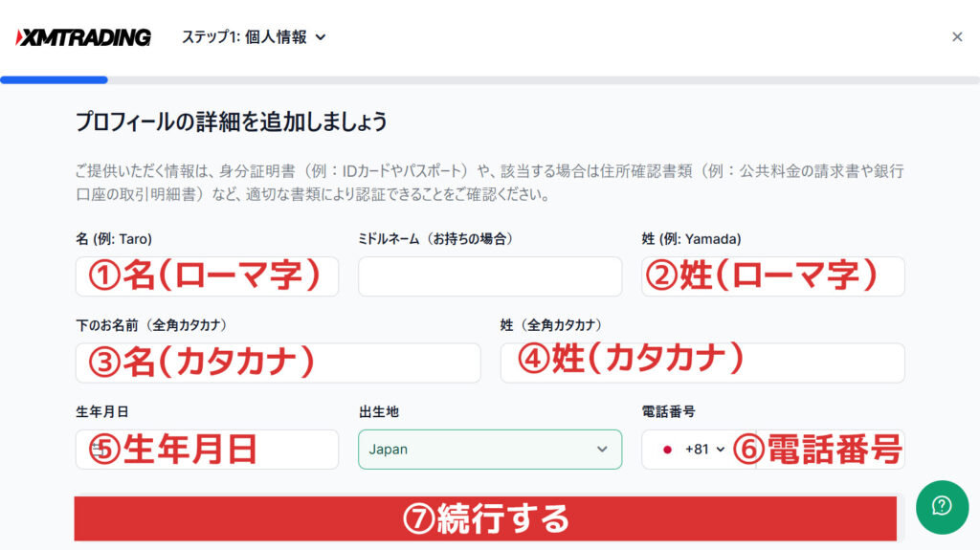Click the プロフィールの詳細を追加しましょう heading
This screenshot has height=550, width=980.
pos(232,121)
